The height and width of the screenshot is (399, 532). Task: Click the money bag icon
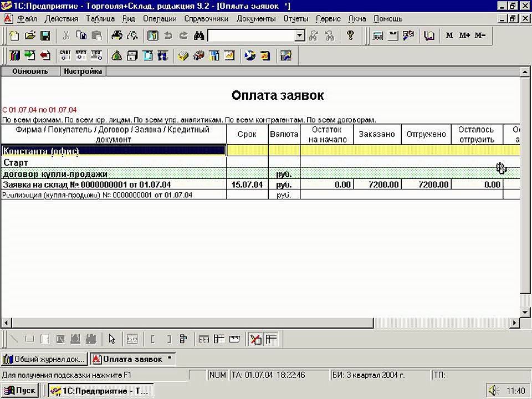click(x=117, y=55)
